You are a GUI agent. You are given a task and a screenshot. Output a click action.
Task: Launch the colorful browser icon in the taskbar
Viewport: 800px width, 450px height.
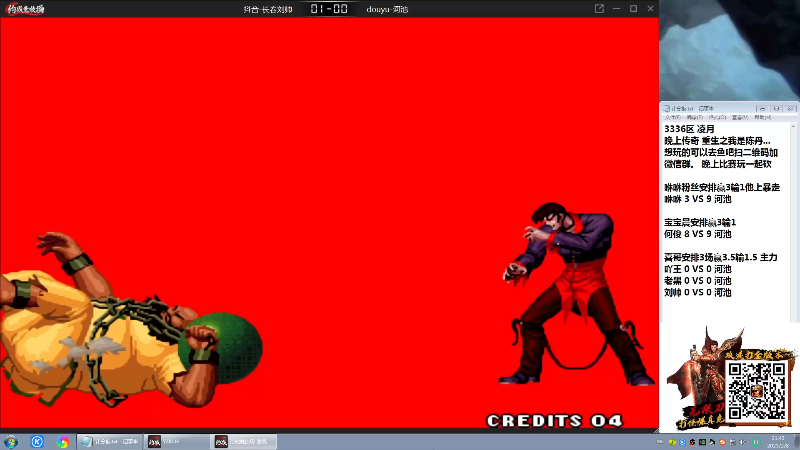(x=63, y=441)
